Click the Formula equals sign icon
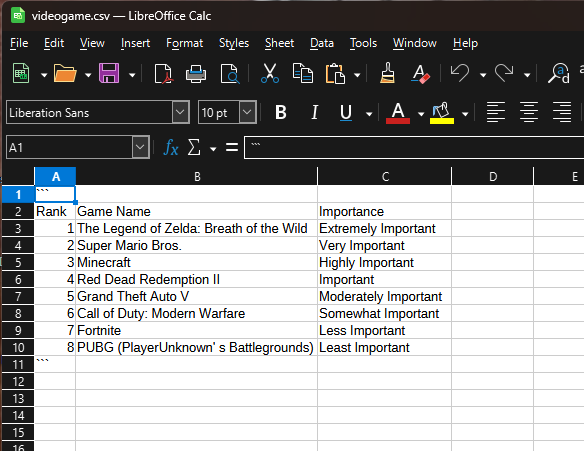Image resolution: width=584 pixels, height=451 pixels. point(232,147)
